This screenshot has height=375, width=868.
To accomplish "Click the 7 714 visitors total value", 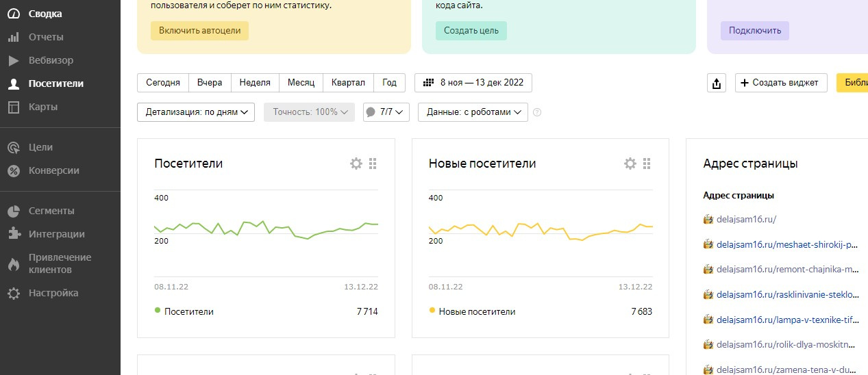I will click(367, 311).
